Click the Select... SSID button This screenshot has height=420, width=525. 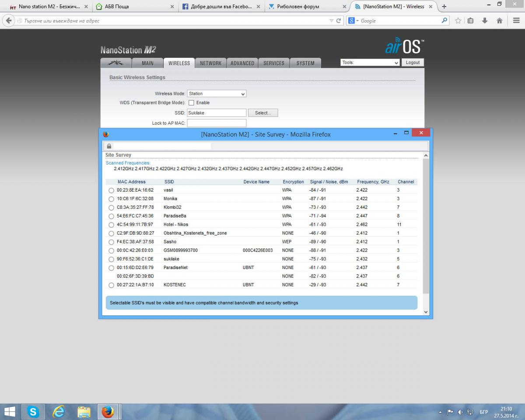tap(263, 113)
